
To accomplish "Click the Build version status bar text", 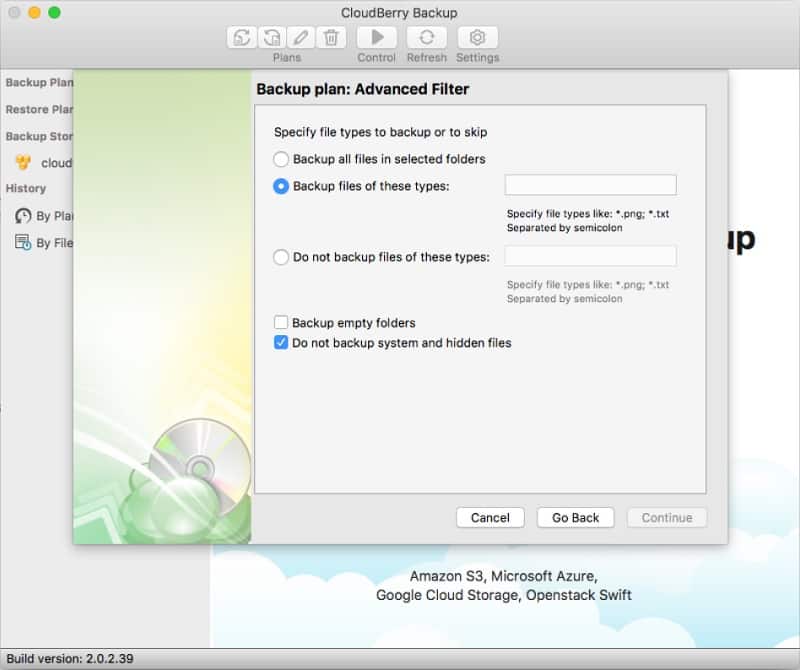I will [70, 659].
